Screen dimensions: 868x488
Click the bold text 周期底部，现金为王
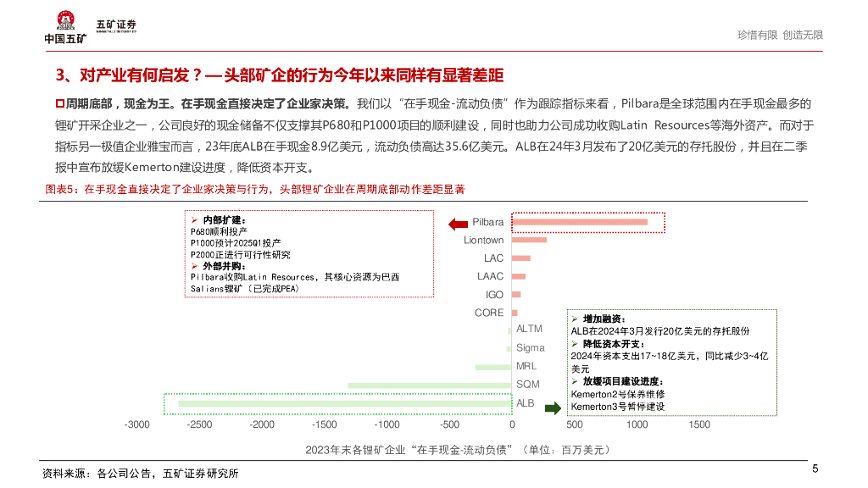point(117,104)
